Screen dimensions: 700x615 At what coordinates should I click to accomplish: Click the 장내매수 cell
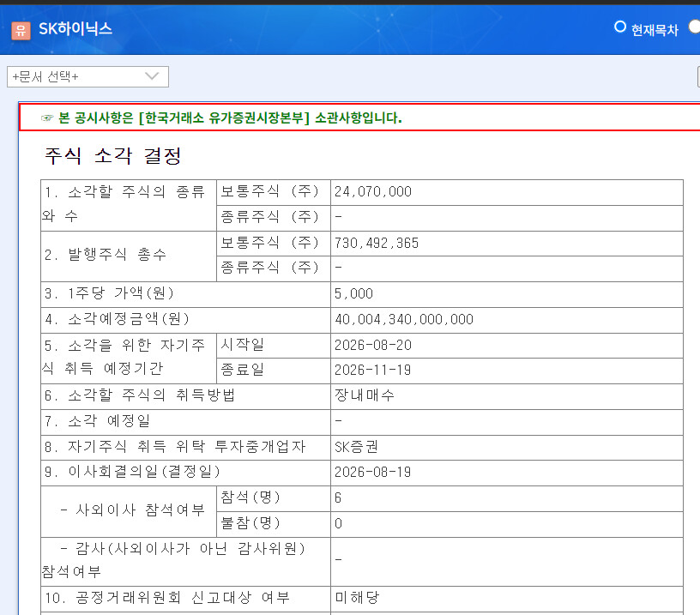point(507,396)
